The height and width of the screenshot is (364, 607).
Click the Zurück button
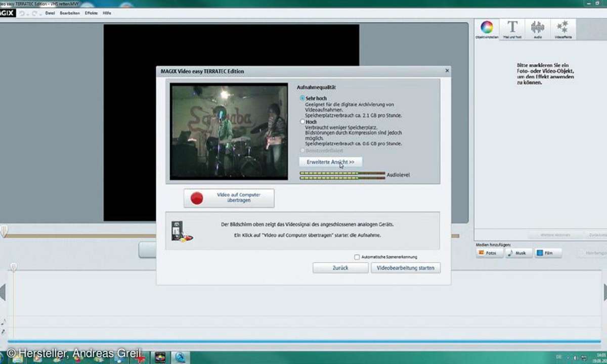340,268
